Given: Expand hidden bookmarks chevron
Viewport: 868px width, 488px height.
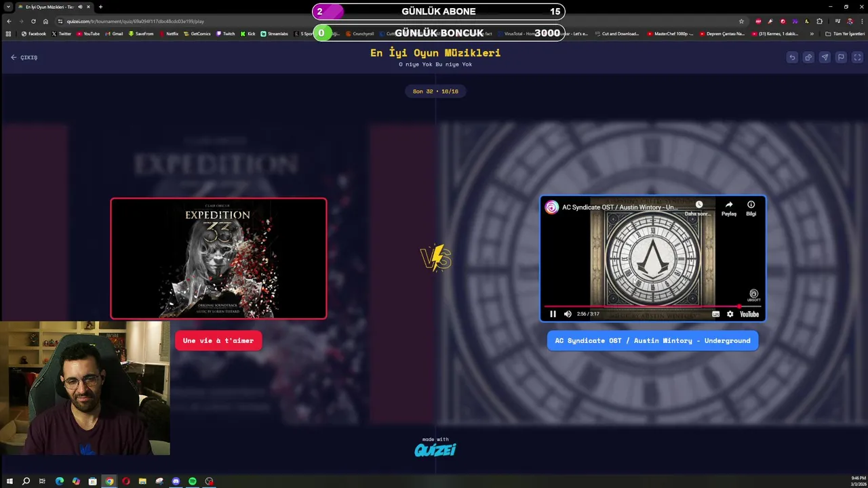Looking at the screenshot, I should coord(812,33).
